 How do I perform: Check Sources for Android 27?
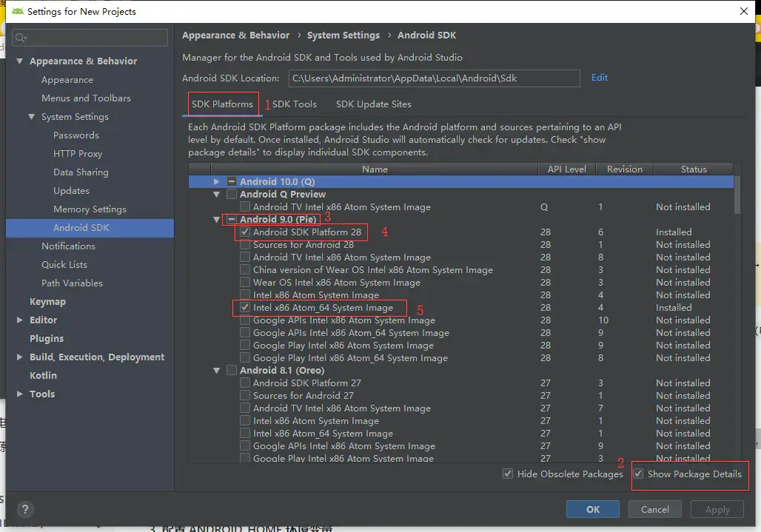(245, 395)
